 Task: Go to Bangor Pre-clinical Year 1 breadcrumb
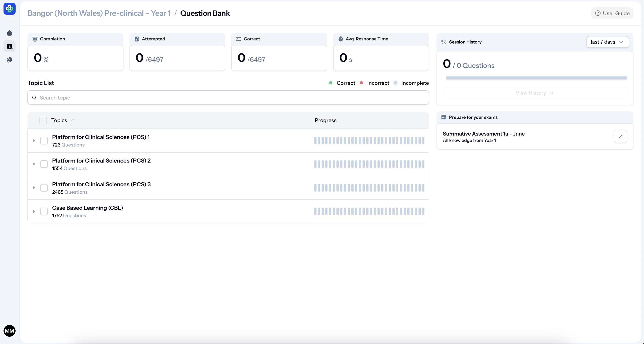click(x=99, y=13)
